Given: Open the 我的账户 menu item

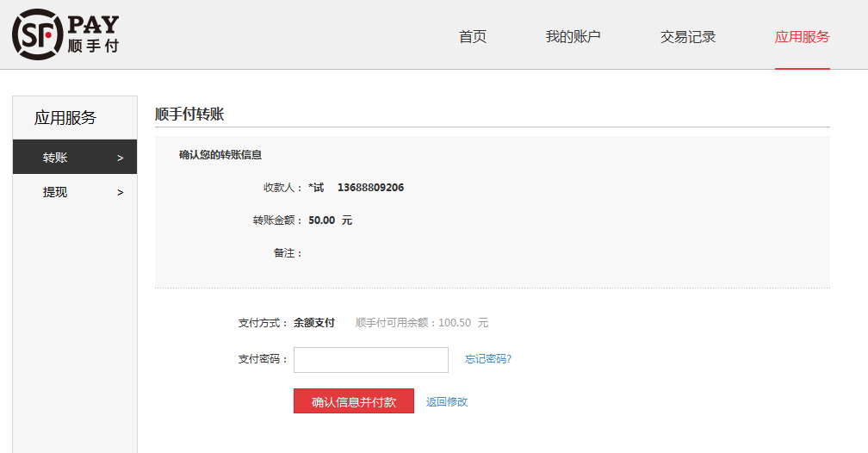Looking at the screenshot, I should [x=573, y=36].
